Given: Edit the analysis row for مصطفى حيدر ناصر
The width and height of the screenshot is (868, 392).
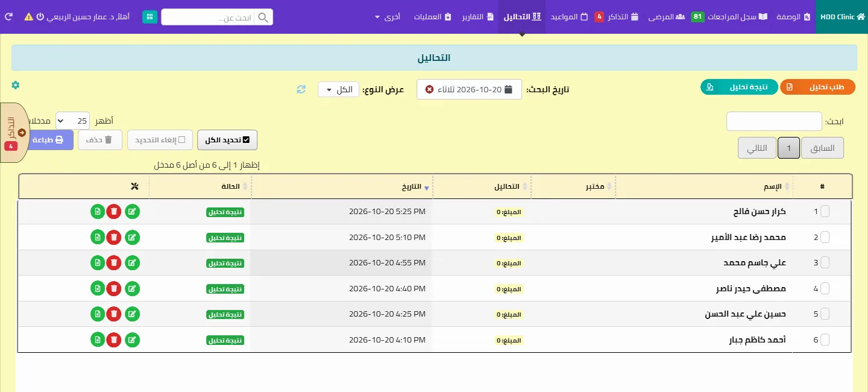Looking at the screenshot, I should click(133, 289).
